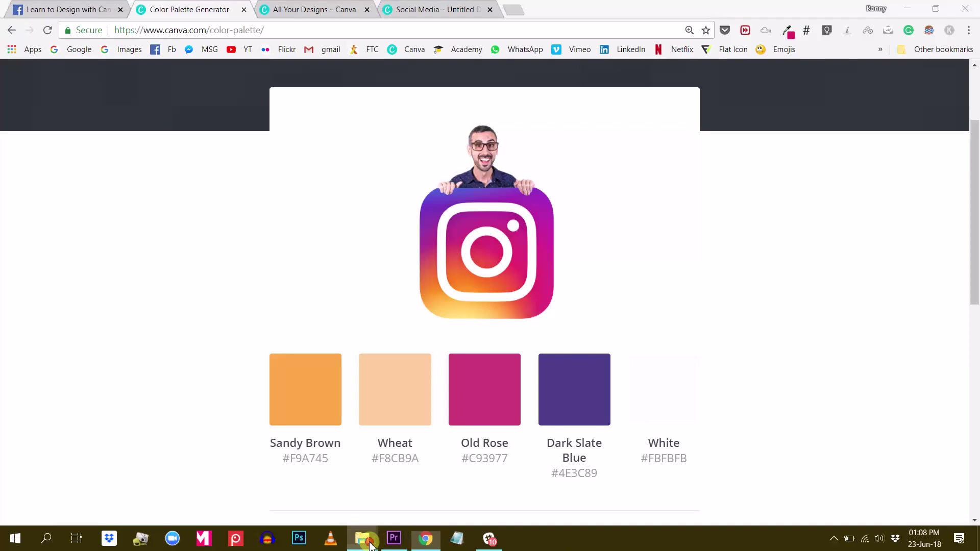Select the Dark Slate Blue color swatch
Image resolution: width=980 pixels, height=551 pixels.
point(574,389)
